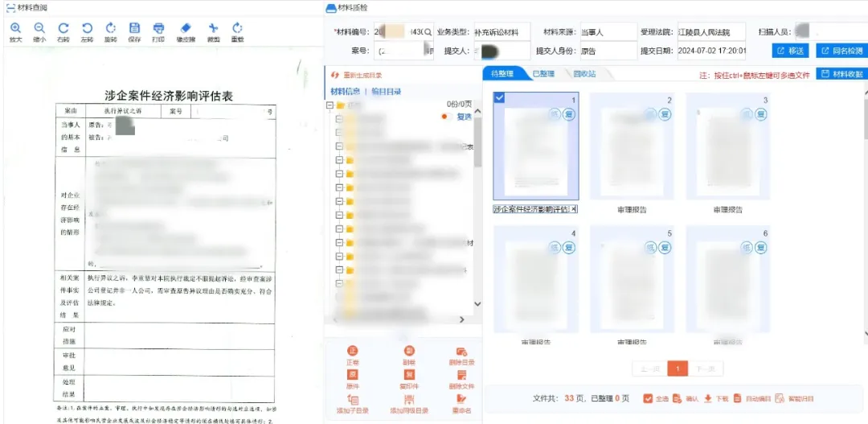Click the 副卷 icon
The width and height of the screenshot is (868, 424).
pos(410,352)
